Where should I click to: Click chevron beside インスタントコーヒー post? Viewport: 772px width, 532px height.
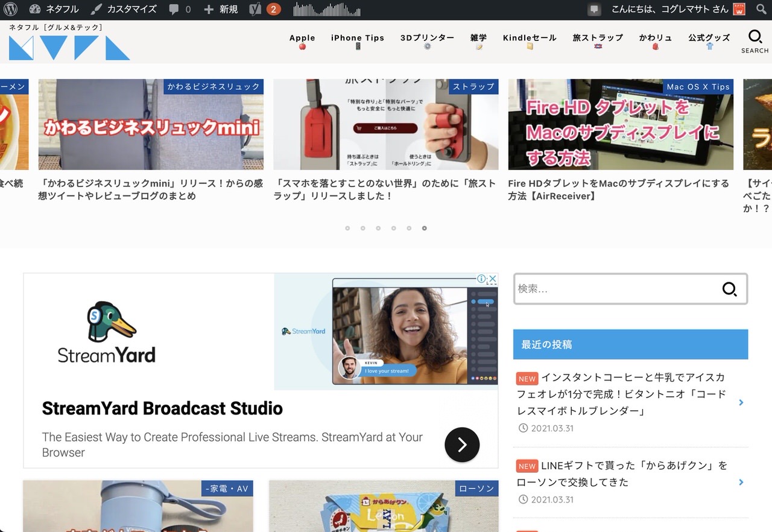[x=741, y=402]
